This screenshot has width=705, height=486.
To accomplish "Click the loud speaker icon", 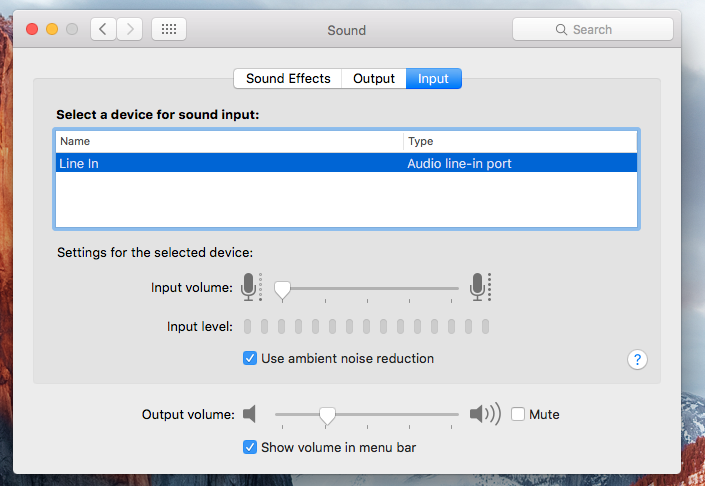I will click(484, 414).
